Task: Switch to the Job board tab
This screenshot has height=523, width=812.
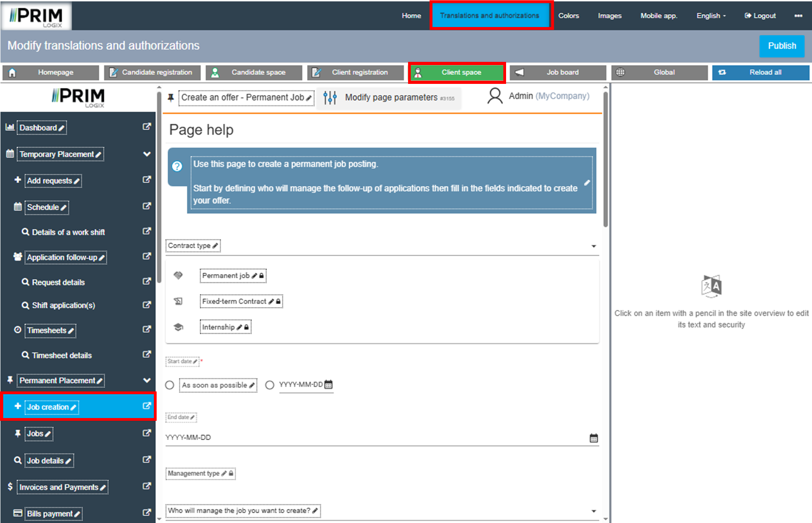Action: (x=558, y=72)
